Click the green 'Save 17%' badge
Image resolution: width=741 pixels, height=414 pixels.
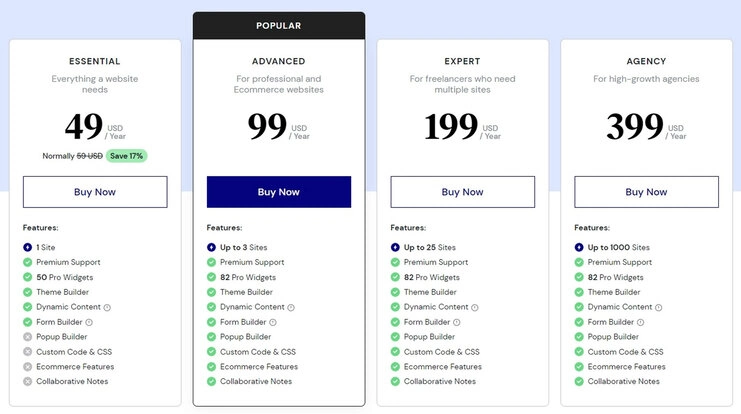point(127,156)
